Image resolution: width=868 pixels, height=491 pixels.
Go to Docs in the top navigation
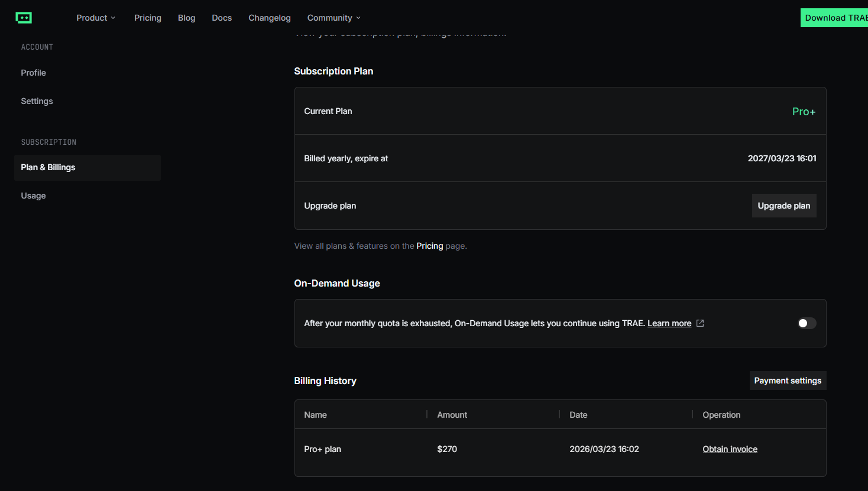click(222, 18)
